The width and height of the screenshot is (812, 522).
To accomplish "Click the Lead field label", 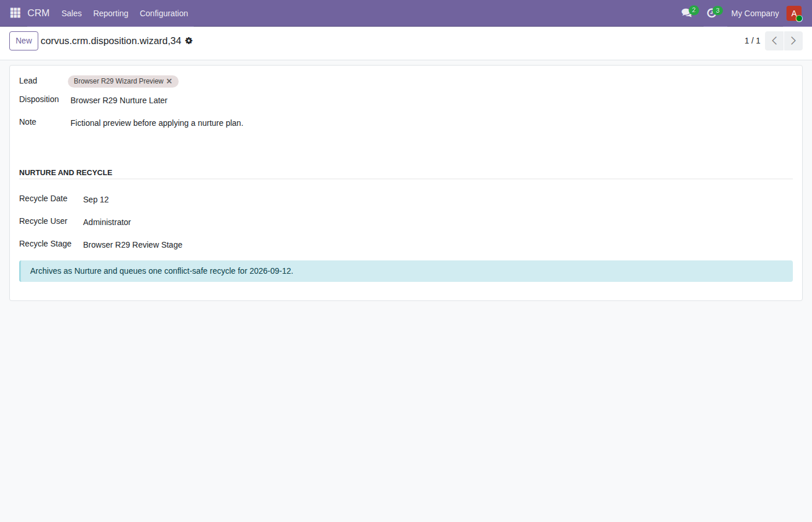I will 28,81.
